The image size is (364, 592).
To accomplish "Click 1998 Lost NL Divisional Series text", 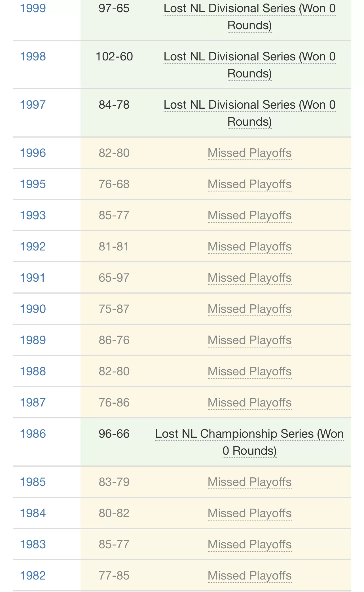I will click(x=249, y=65).
